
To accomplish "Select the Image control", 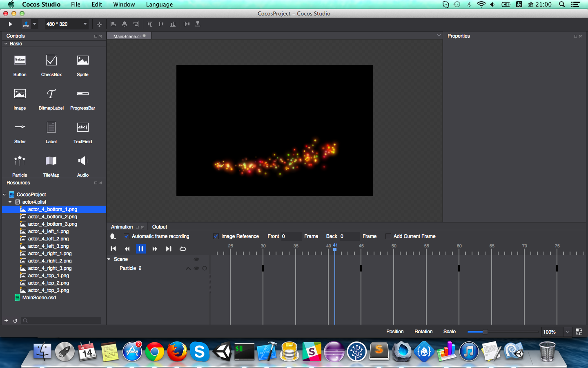I will pos(20,99).
